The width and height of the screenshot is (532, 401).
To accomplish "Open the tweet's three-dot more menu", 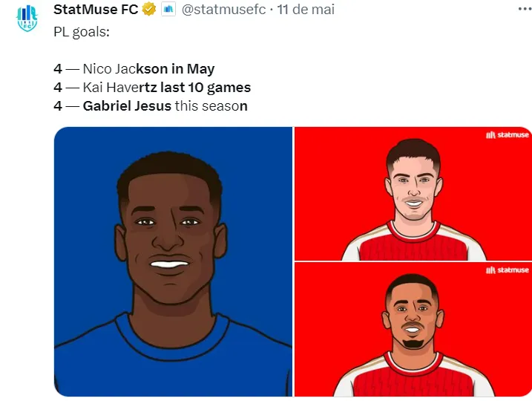I will point(525,9).
